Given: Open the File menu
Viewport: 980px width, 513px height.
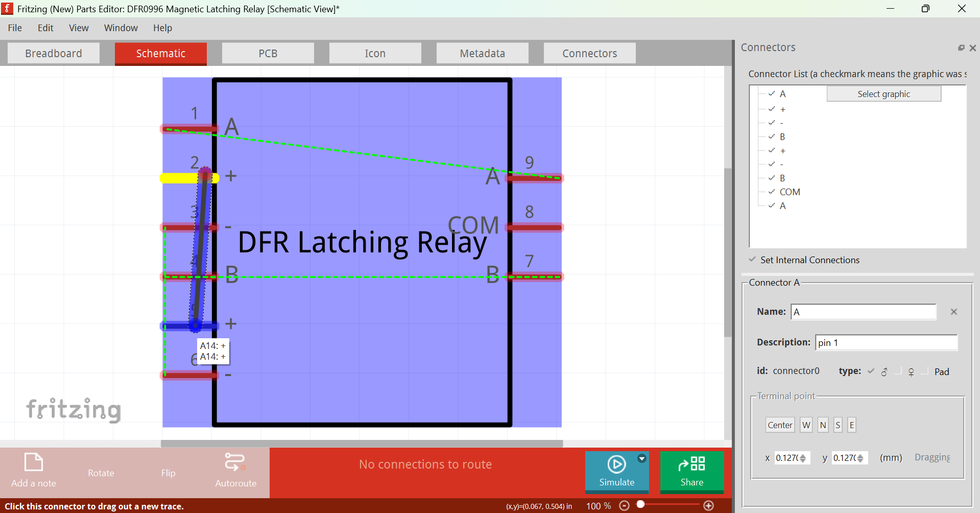Looking at the screenshot, I should tap(15, 28).
